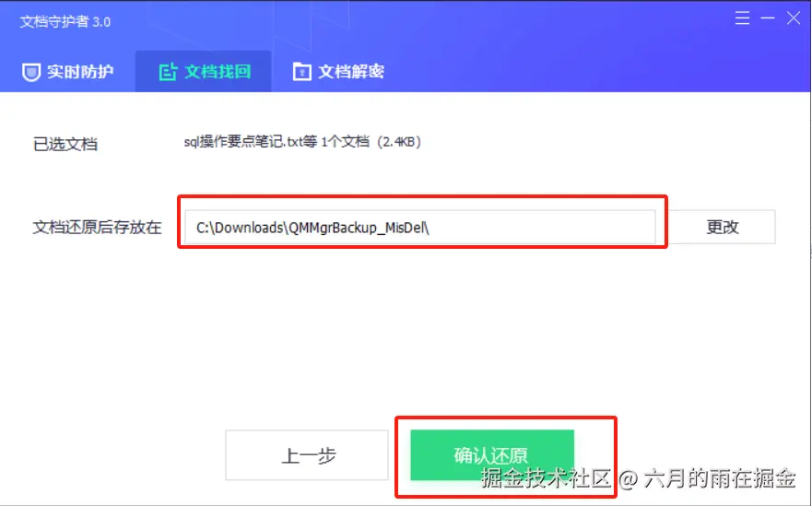Close the 文档守护者 window
The width and height of the screenshot is (812, 506).
794,18
